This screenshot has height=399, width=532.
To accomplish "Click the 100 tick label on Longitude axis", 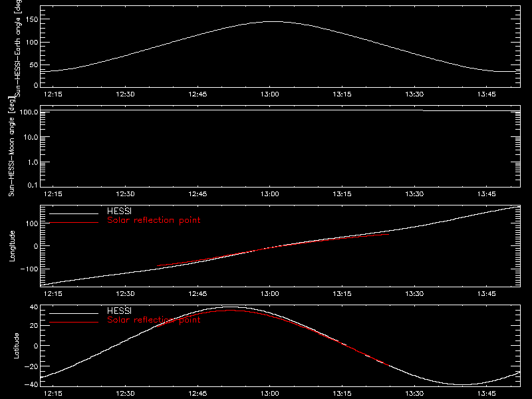I will coord(31,223).
